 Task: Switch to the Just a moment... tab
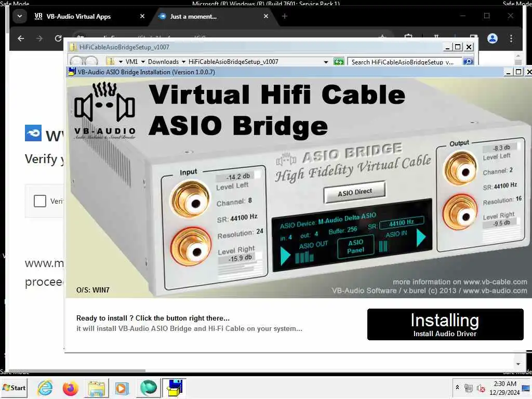tap(193, 16)
